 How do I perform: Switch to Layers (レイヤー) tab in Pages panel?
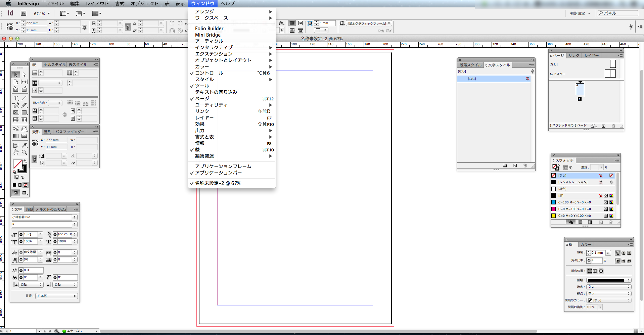[x=591, y=56]
